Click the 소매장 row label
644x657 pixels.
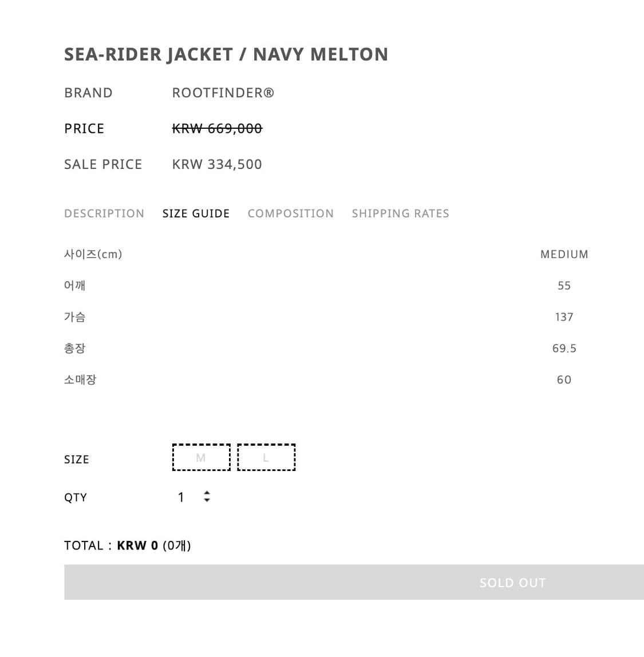pos(80,380)
